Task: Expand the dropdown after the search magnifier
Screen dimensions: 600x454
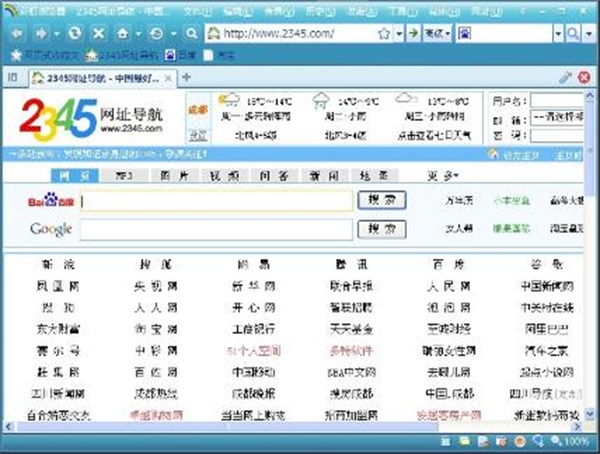Action: (589, 34)
